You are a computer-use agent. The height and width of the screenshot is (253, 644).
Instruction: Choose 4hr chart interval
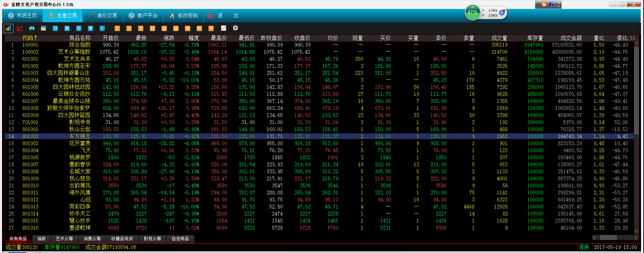click(199, 28)
